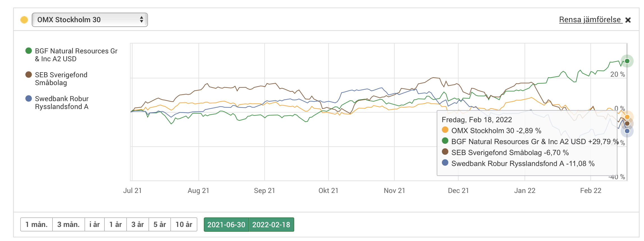644x241 pixels.
Task: Click the yellow dot beside the index dropdown
Action: (x=24, y=20)
